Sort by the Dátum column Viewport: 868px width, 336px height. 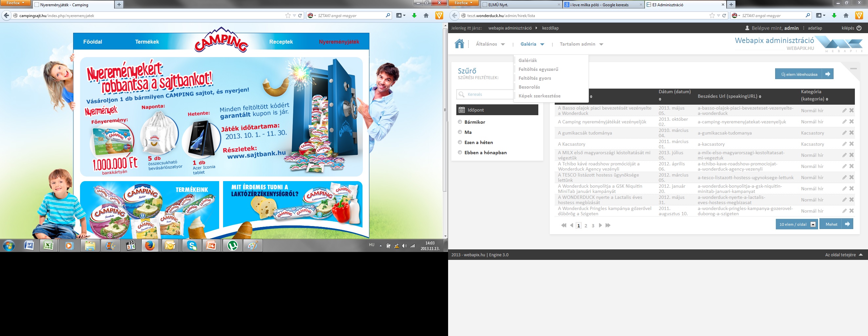tap(660, 99)
